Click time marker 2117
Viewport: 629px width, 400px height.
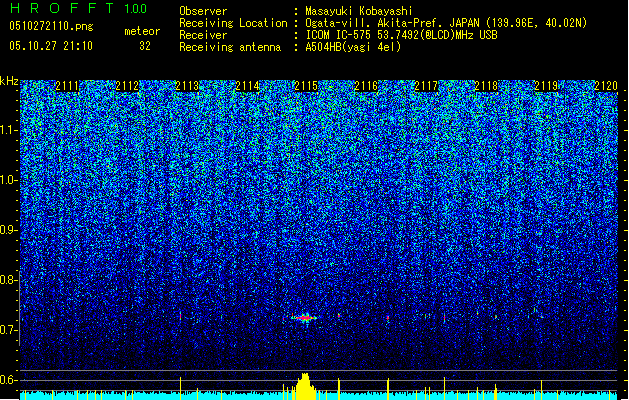426,86
